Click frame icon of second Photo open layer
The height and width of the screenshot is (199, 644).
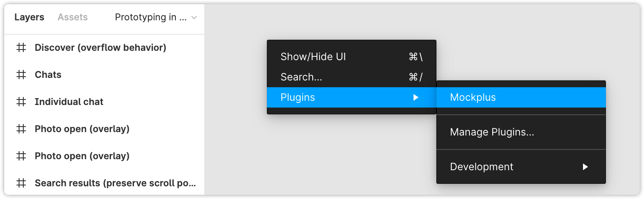coord(21,156)
